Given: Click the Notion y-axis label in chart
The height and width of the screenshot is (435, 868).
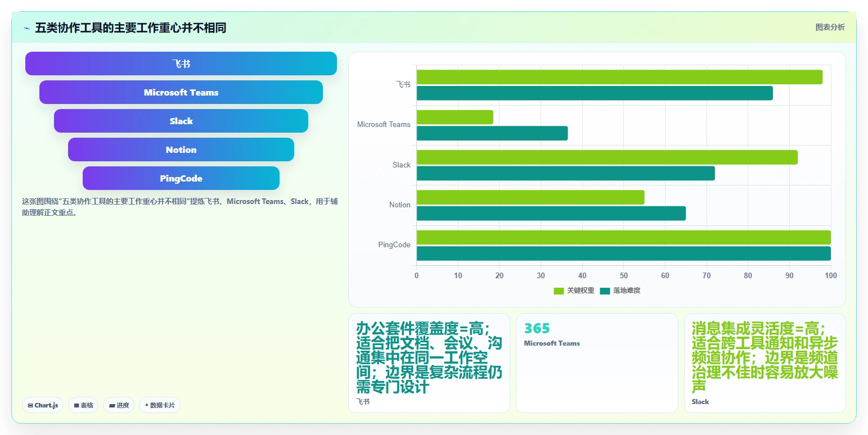Looking at the screenshot, I should [400, 205].
